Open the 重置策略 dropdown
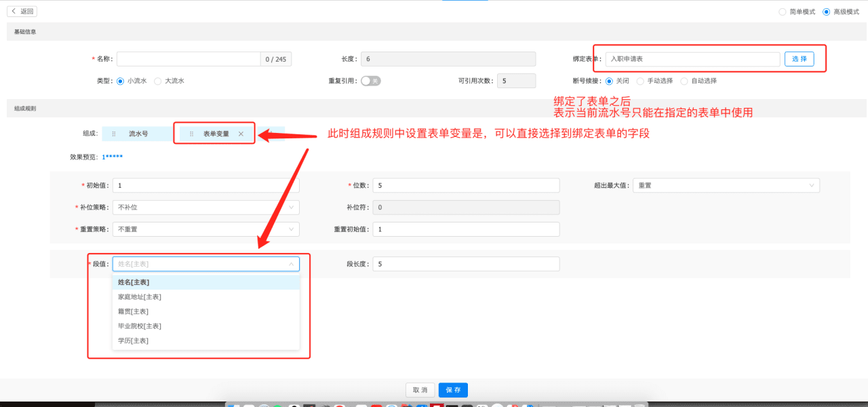This screenshot has width=868, height=407. pos(206,229)
